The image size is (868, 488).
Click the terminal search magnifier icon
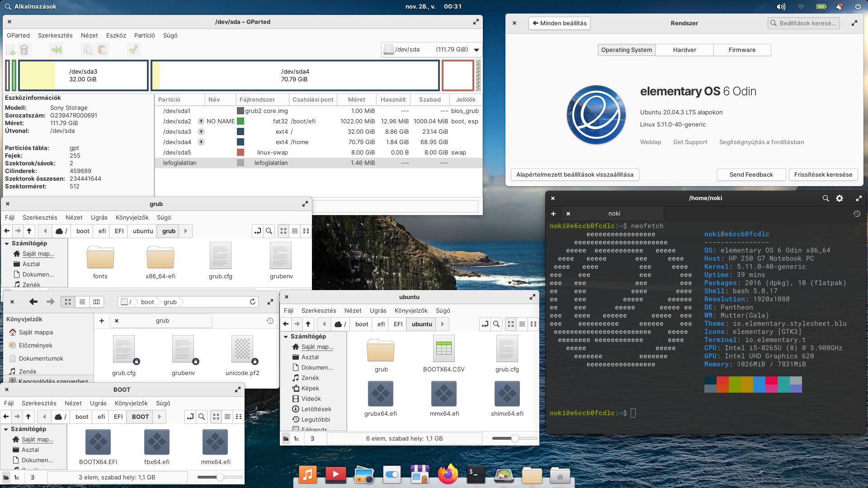coord(826,198)
